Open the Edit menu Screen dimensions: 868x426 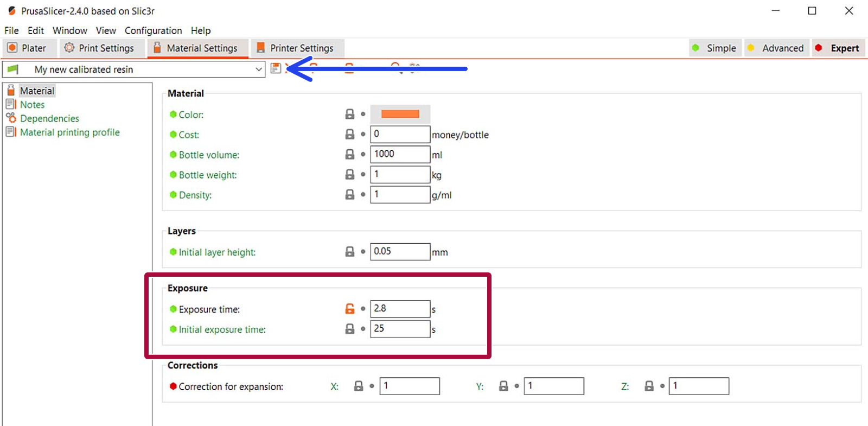(36, 30)
